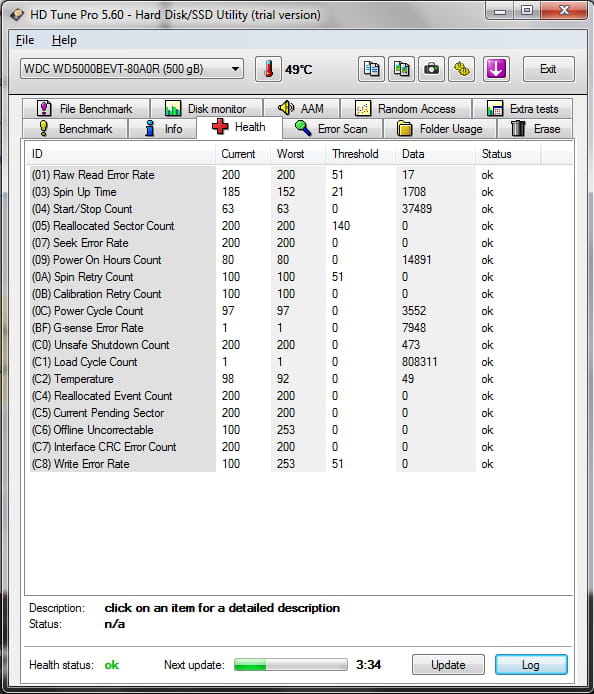Click the Update button
Viewport: 594px width, 694px height.
tap(448, 664)
